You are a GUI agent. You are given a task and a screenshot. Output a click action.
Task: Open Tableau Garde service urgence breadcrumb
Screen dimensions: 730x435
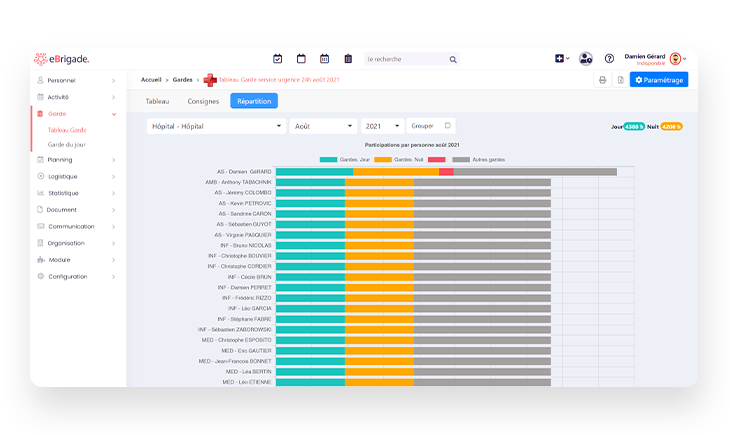(x=279, y=80)
